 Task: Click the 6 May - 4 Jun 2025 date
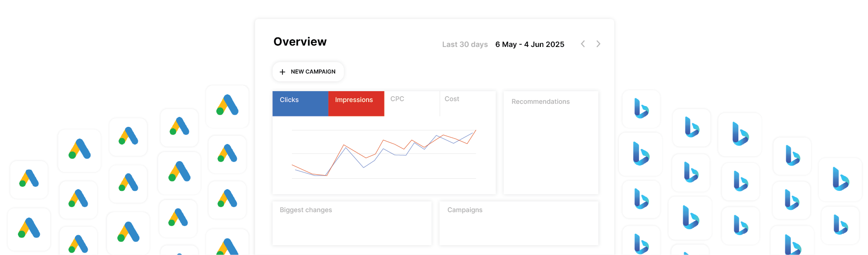coord(530,44)
